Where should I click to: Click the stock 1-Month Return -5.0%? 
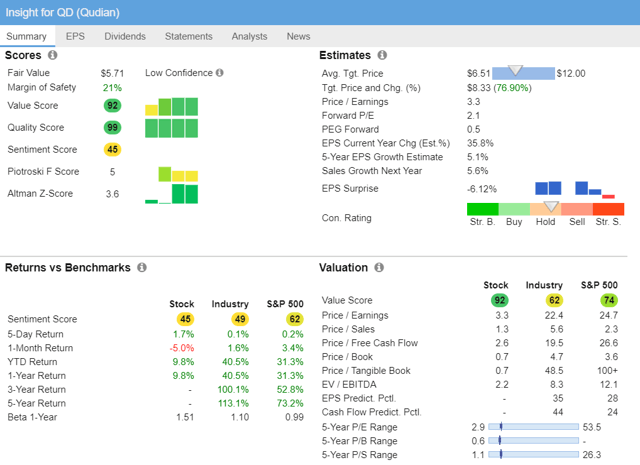(182, 348)
